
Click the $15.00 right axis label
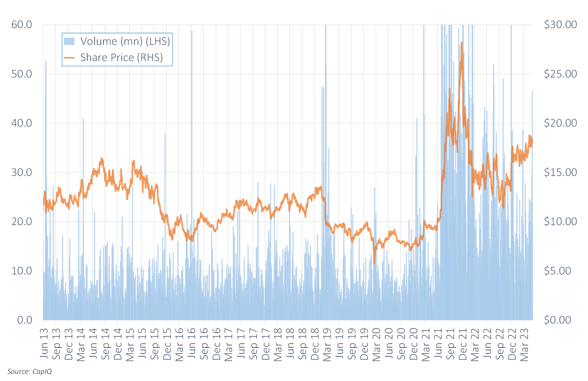pyautogui.click(x=560, y=172)
